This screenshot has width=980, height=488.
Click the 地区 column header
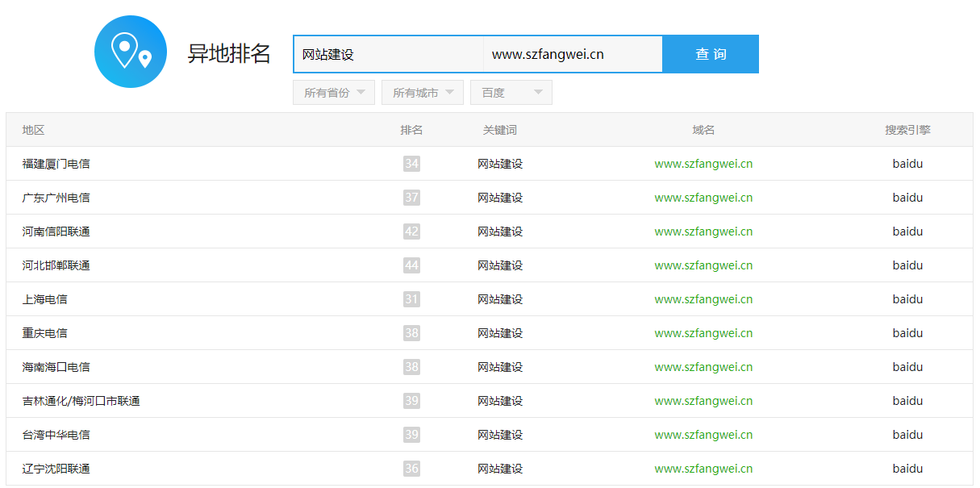point(33,130)
